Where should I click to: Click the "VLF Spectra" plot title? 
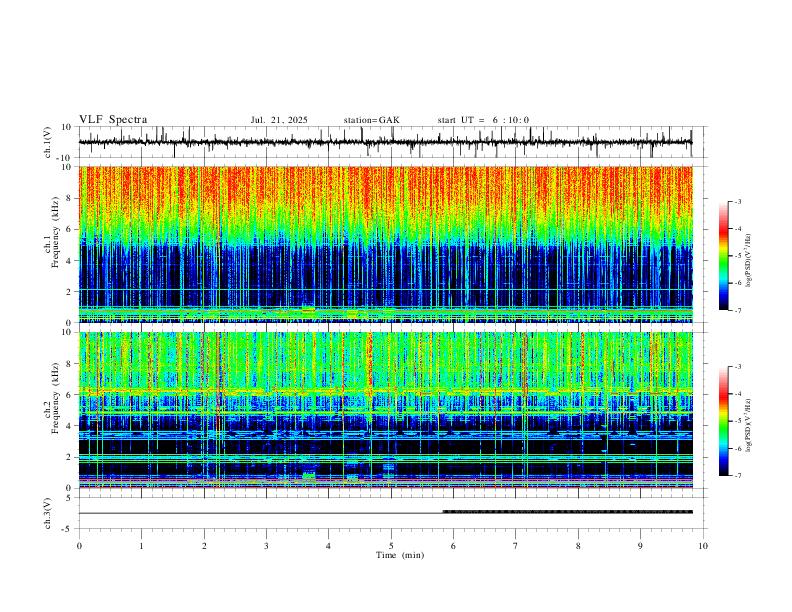pos(113,120)
